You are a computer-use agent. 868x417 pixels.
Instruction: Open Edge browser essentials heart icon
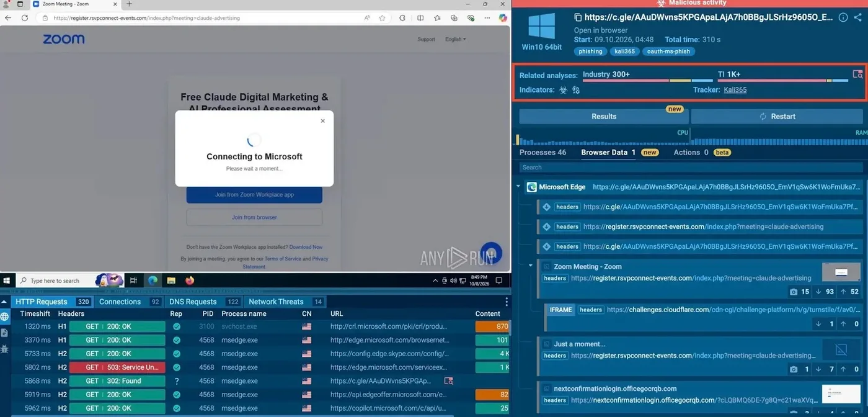[x=471, y=18]
